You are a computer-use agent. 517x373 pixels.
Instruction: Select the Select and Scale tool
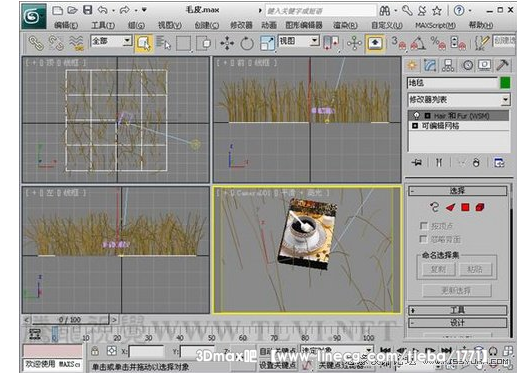(267, 43)
